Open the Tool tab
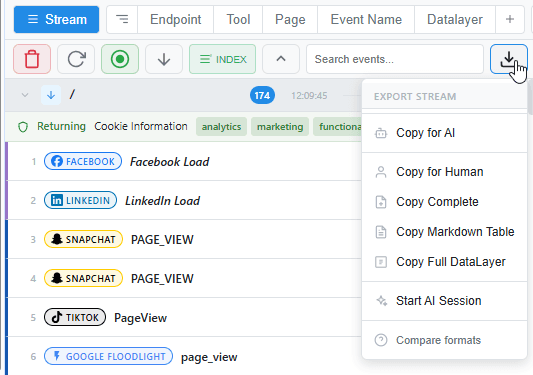 tap(238, 19)
